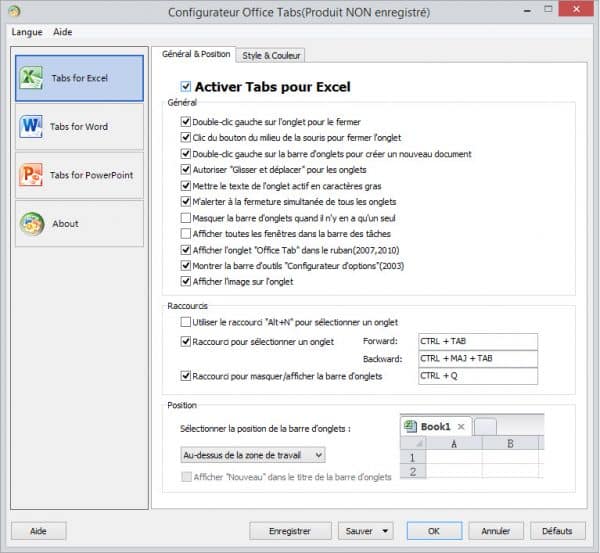Click the CTRL + Q shortcut field
The height and width of the screenshot is (553, 600).
pyautogui.click(x=478, y=376)
